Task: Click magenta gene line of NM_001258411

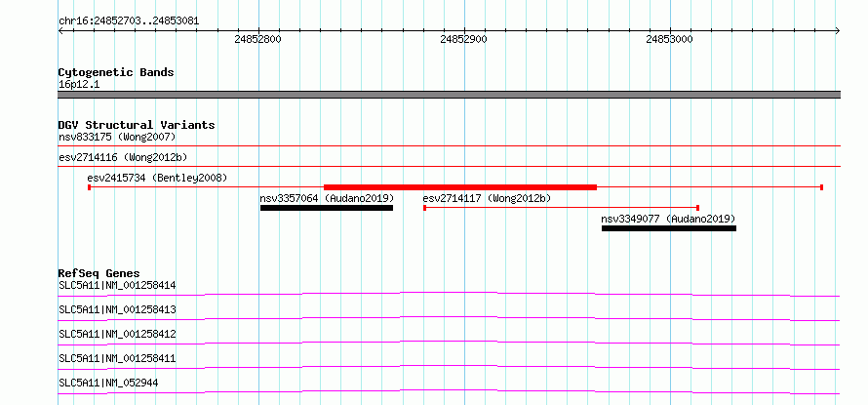Action: pyautogui.click(x=449, y=367)
